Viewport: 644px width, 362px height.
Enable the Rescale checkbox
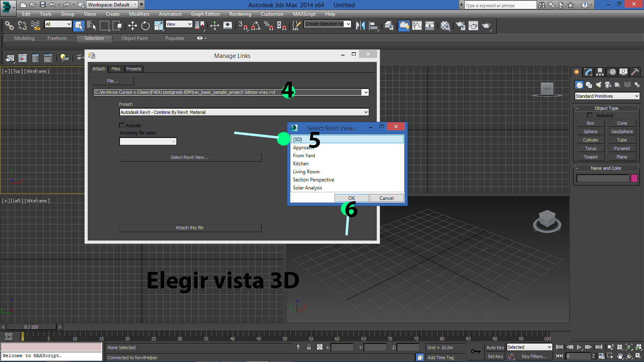click(x=122, y=125)
